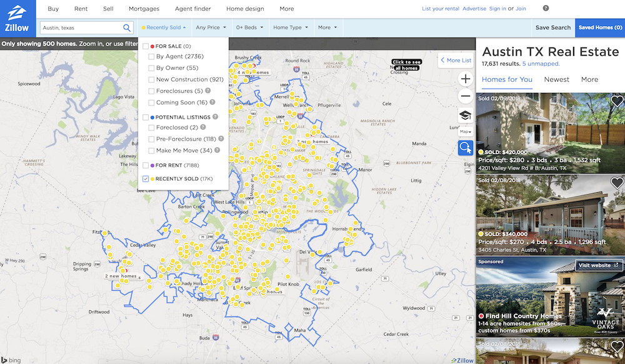Click the '2 new homes' map label
The image size is (625, 364).
pos(121,276)
